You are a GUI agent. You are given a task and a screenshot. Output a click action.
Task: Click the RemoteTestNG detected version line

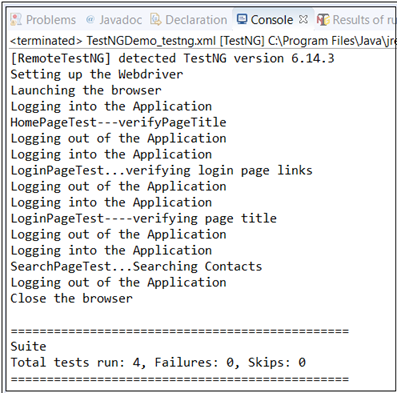click(172, 59)
